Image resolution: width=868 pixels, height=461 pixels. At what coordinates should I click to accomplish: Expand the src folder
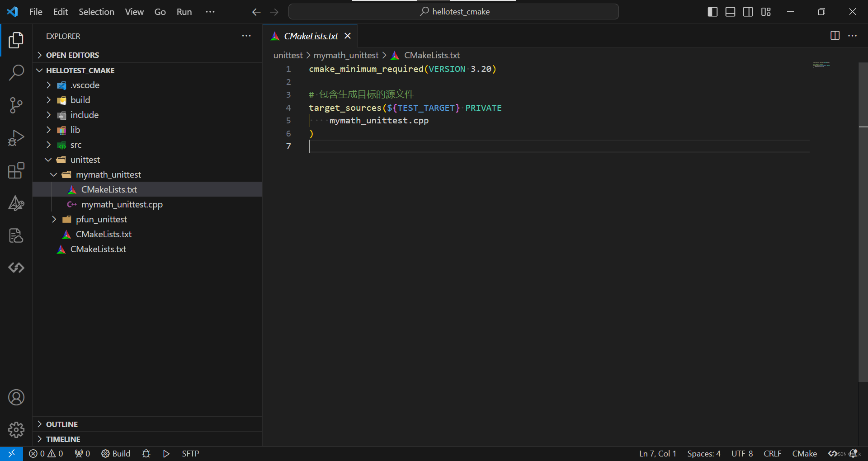click(x=147, y=145)
